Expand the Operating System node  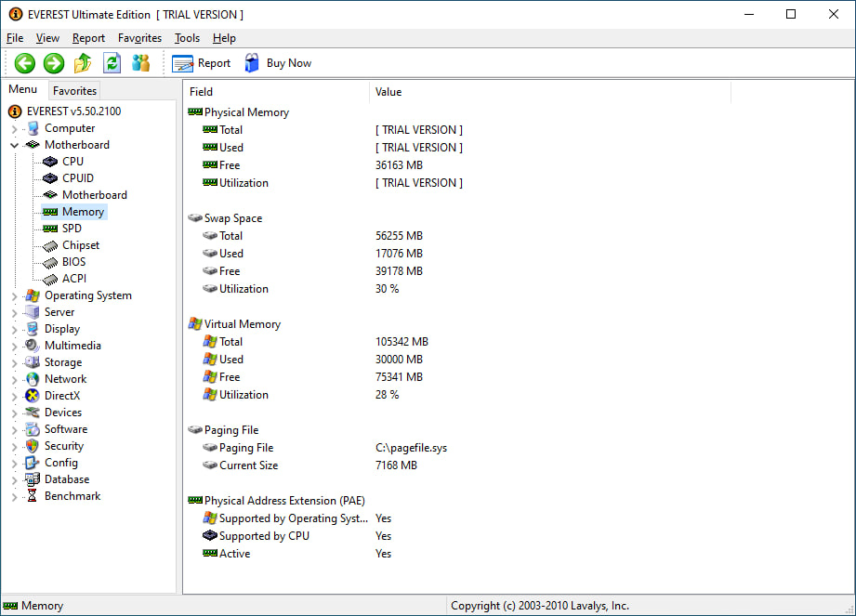pos(15,296)
